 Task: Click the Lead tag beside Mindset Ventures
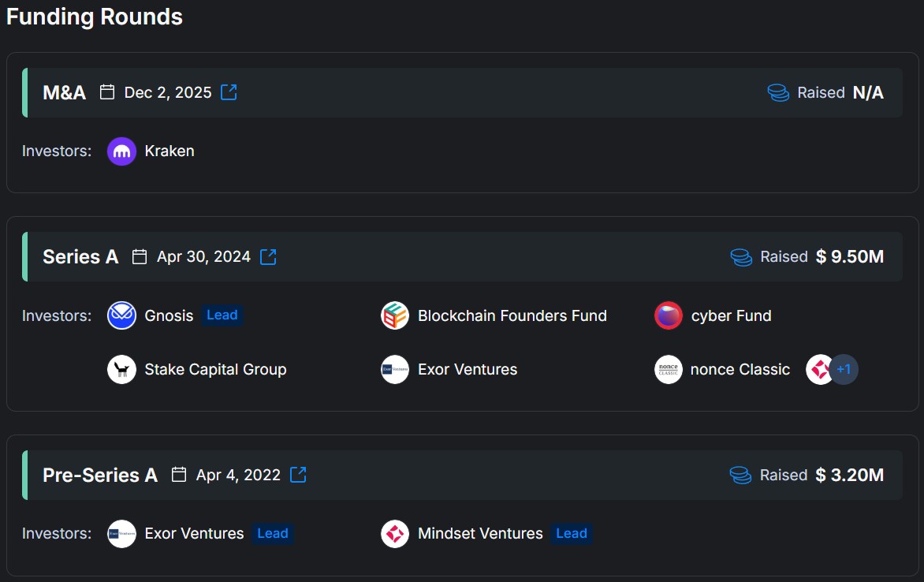tap(572, 534)
